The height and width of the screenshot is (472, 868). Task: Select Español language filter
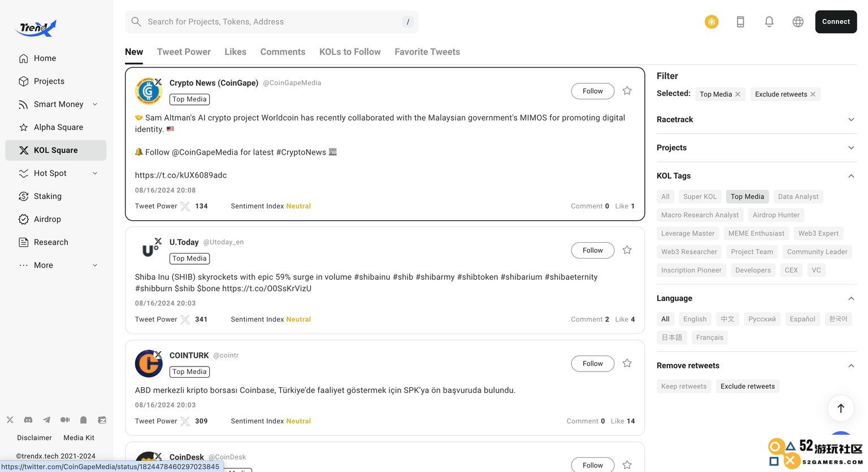click(x=802, y=319)
